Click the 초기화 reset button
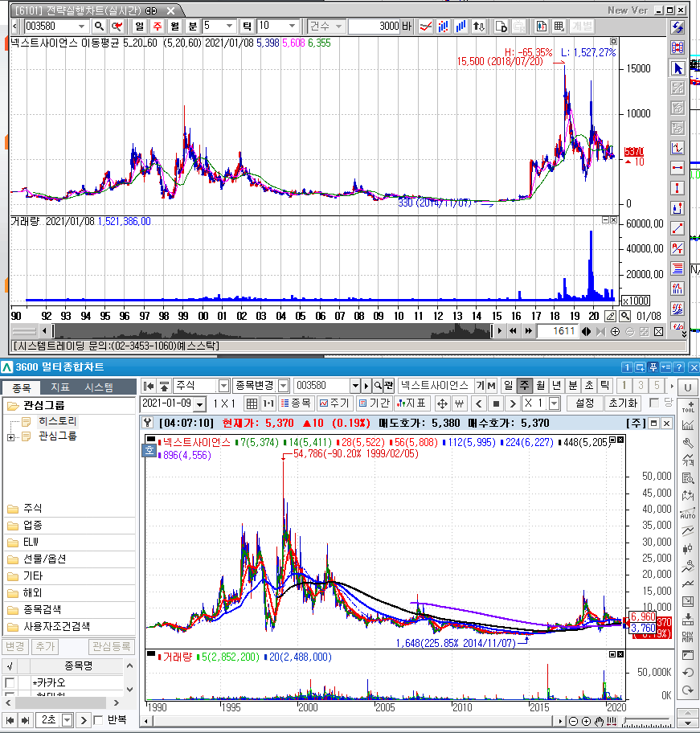The width and height of the screenshot is (700, 733). click(x=623, y=403)
